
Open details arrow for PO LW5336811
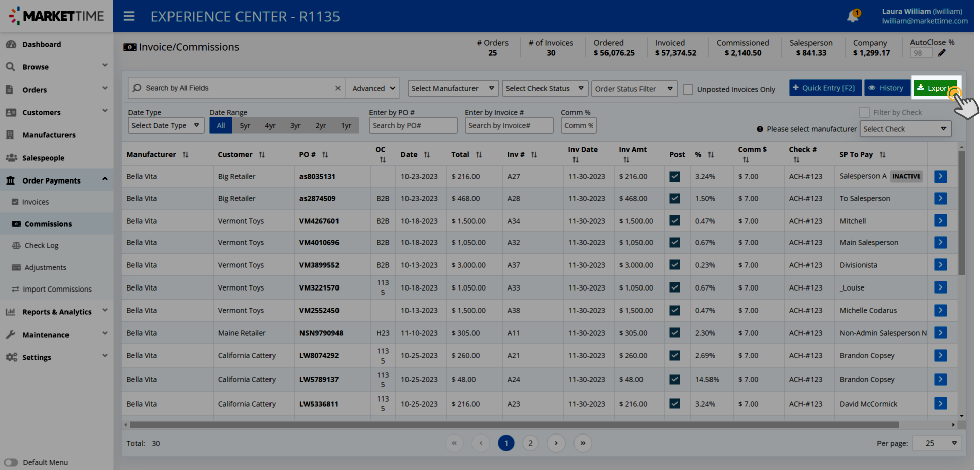[x=940, y=404]
